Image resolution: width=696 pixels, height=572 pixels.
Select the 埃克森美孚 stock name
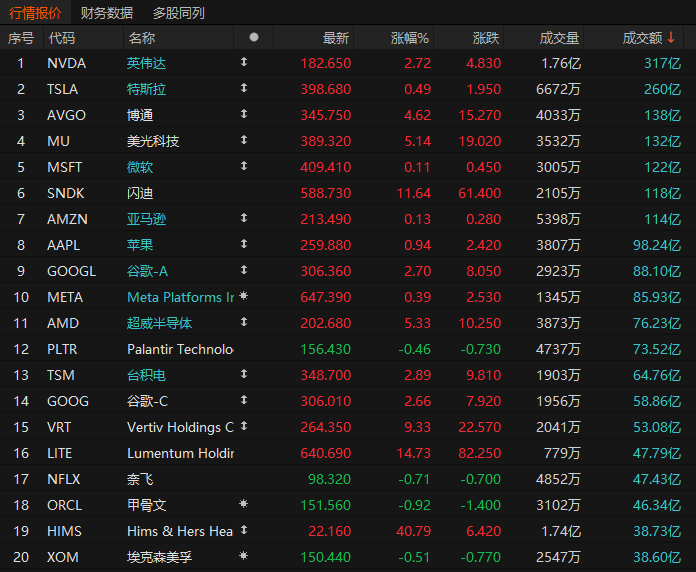[159, 557]
